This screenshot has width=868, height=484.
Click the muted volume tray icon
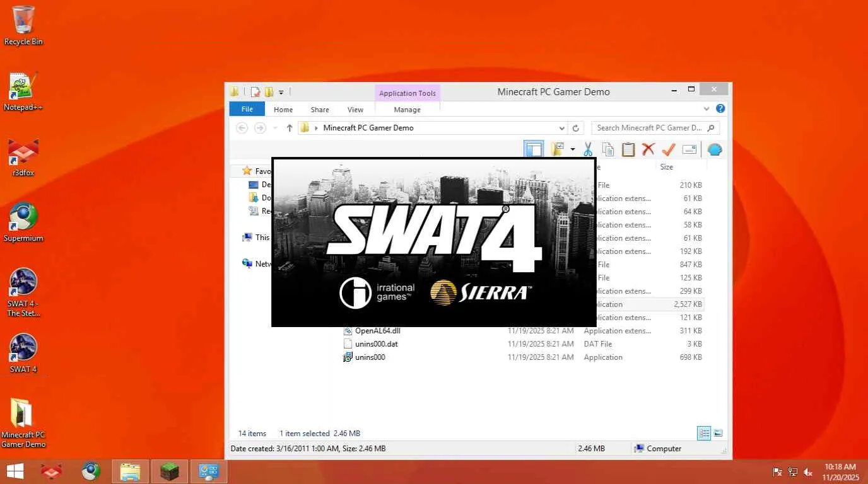point(809,471)
